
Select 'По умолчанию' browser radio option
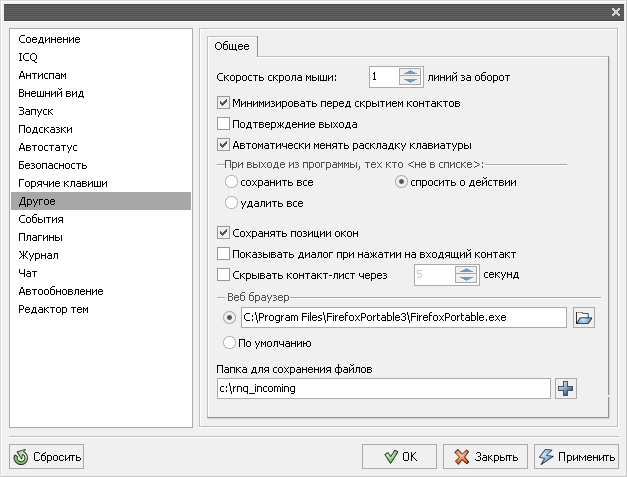click(229, 343)
